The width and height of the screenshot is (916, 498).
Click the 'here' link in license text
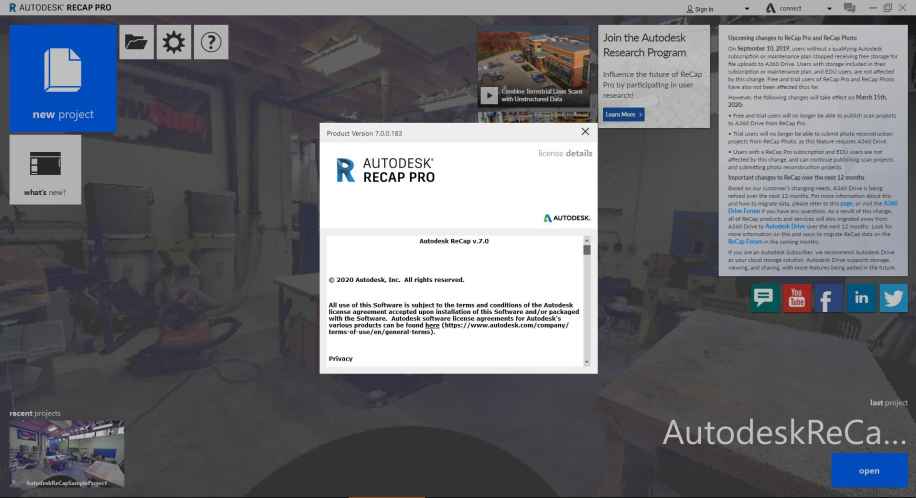[x=432, y=326]
